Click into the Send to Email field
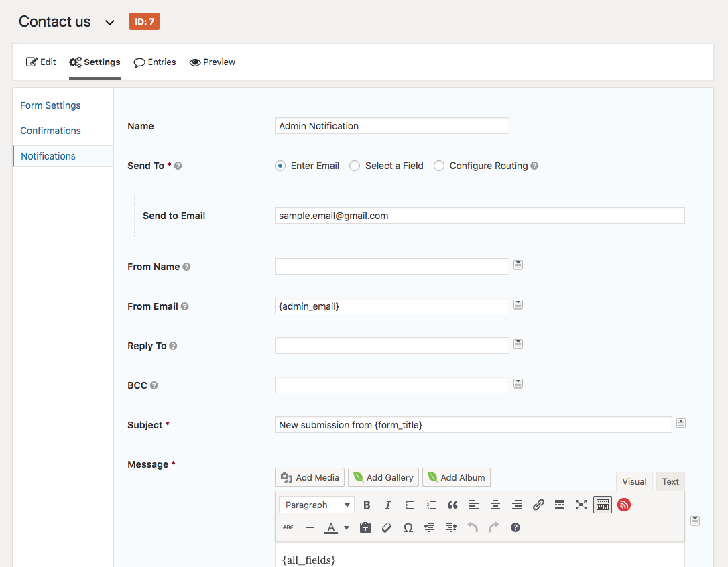 pyautogui.click(x=479, y=216)
